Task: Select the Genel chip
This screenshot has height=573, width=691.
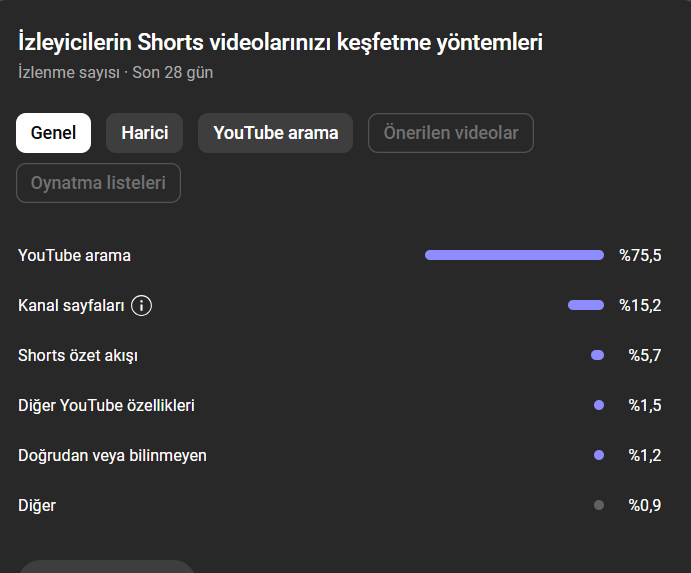Action: (x=53, y=133)
